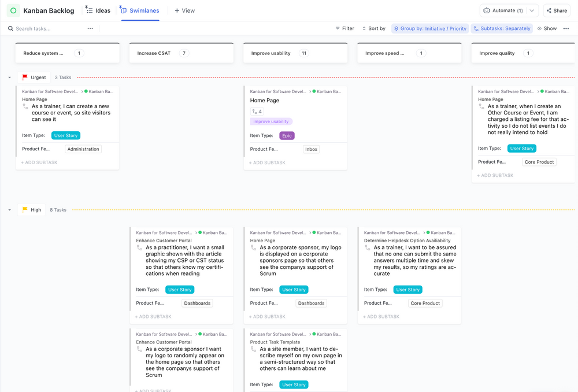Click the Filter icon in the toolbar
Viewport: 578px width, 392px height.
pos(338,28)
